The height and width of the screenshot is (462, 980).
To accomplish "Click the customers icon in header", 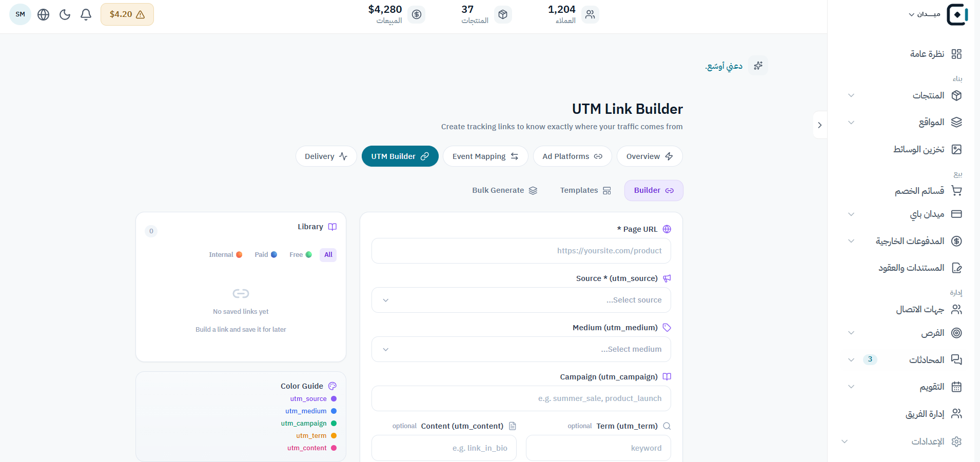I will pyautogui.click(x=590, y=14).
